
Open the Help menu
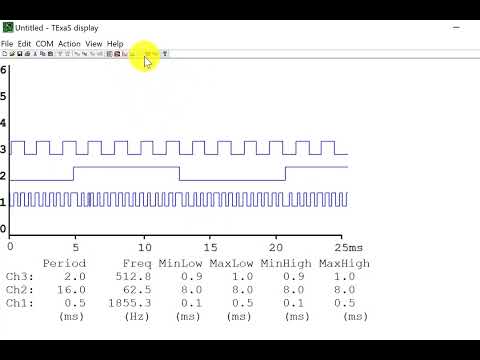115,44
